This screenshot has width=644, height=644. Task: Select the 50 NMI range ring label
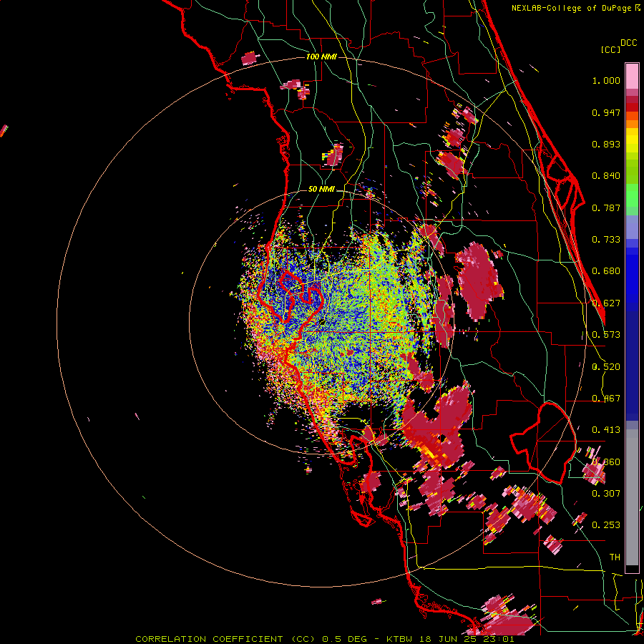(321, 189)
